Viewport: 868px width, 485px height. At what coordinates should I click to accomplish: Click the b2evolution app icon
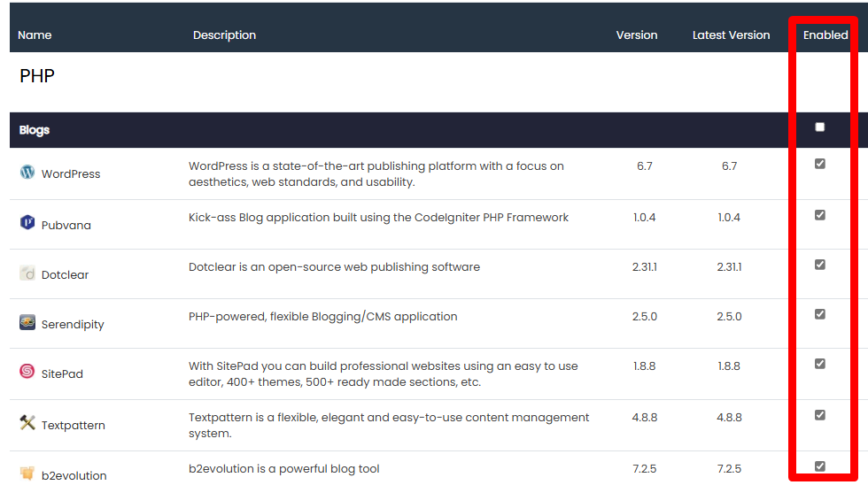tap(27, 473)
